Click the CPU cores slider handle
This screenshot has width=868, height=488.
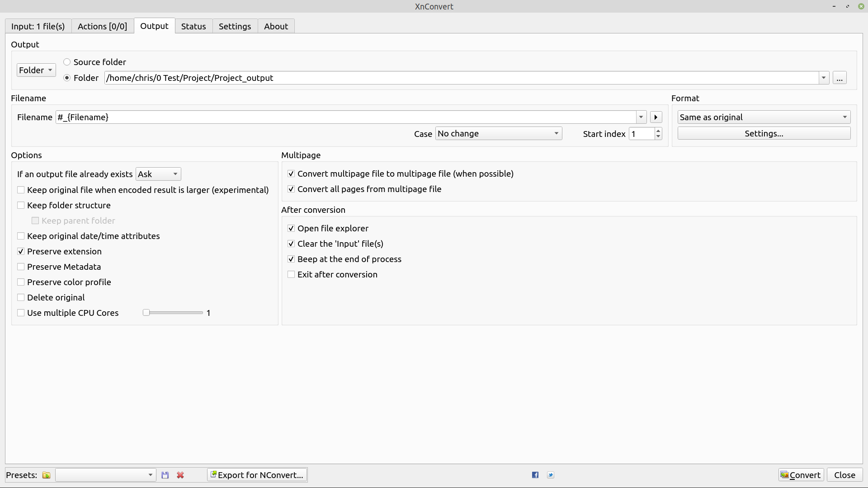[x=146, y=313]
